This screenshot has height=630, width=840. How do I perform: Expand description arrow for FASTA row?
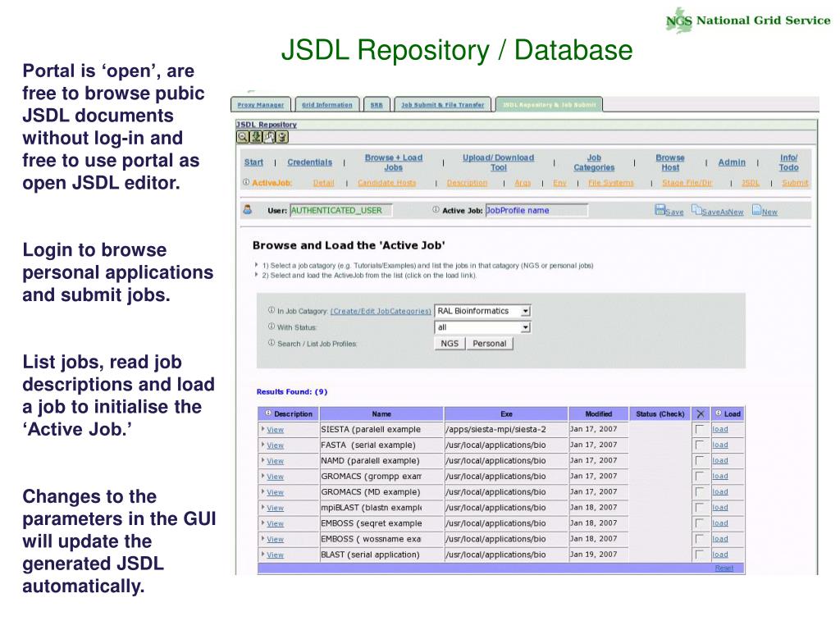(x=263, y=444)
